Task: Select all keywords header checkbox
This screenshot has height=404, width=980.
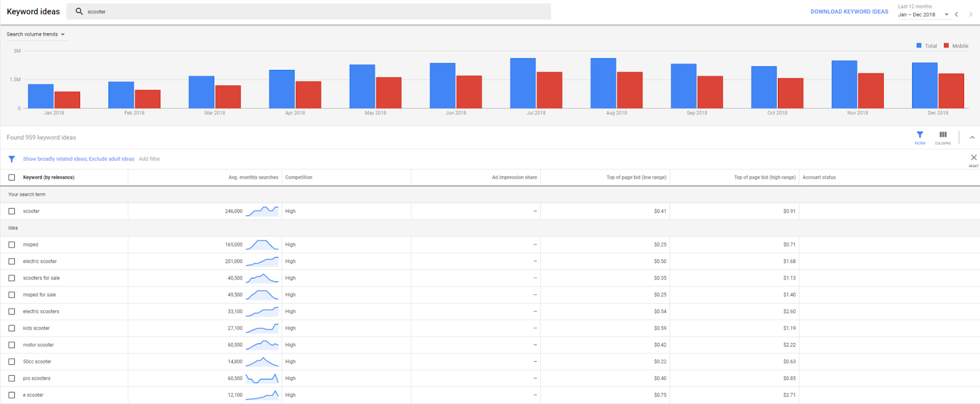Action: (x=12, y=178)
